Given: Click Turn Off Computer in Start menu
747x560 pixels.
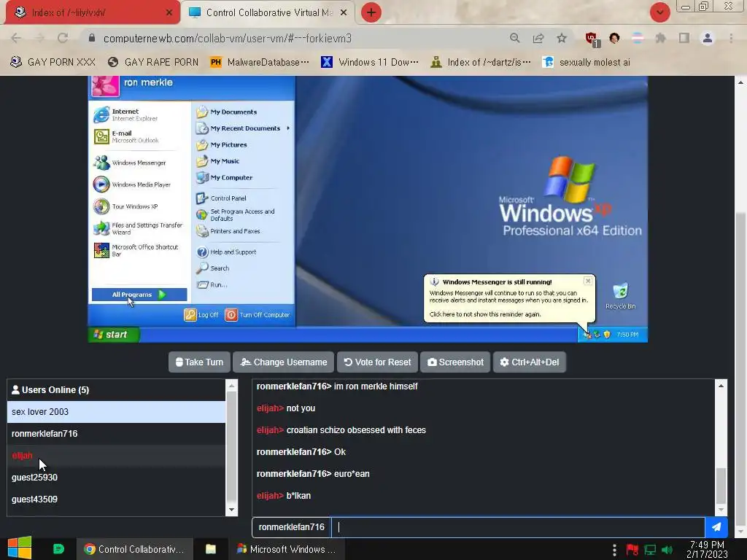Looking at the screenshot, I should 258,315.
